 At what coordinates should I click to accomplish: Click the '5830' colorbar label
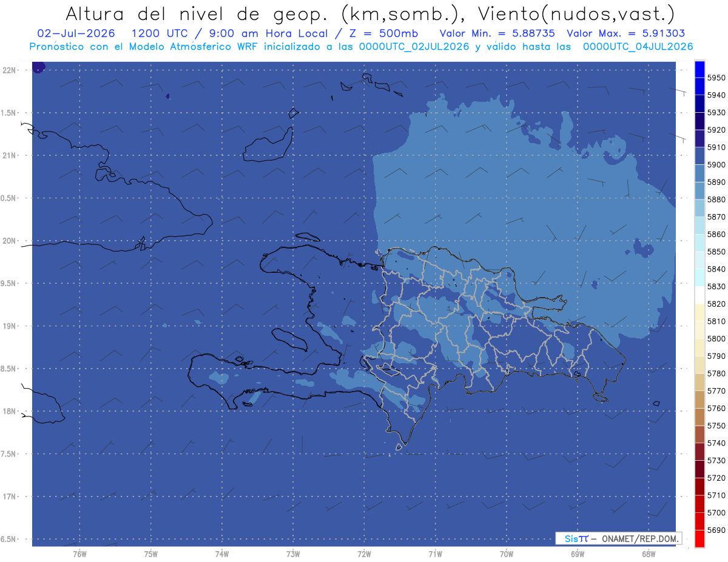tap(716, 286)
